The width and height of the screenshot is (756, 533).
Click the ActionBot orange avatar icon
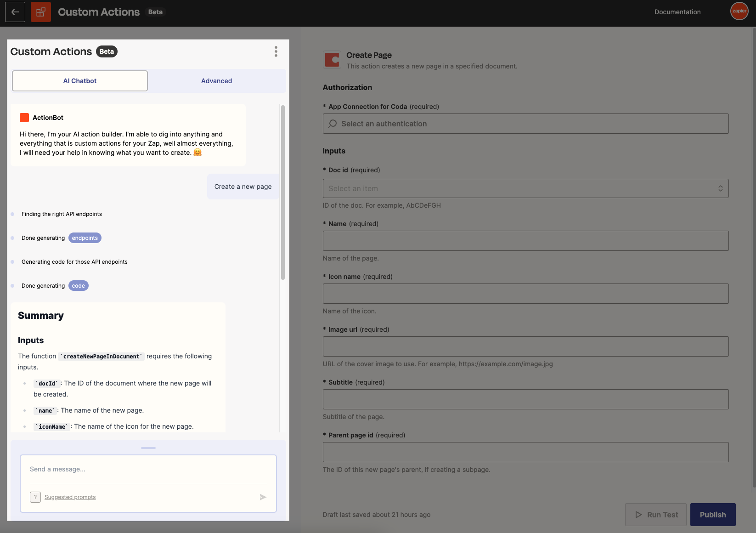(24, 118)
